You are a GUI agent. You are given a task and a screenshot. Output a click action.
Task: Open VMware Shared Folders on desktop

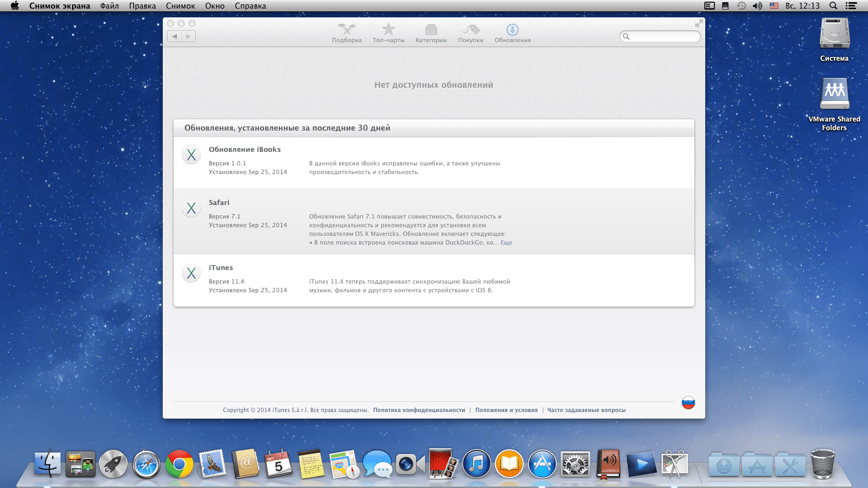click(834, 105)
